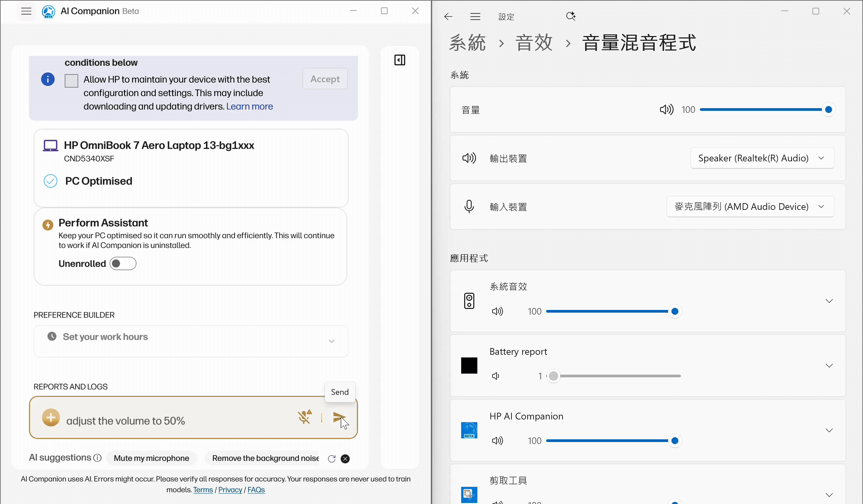
Task: Click the Learn more link
Action: [x=249, y=106]
